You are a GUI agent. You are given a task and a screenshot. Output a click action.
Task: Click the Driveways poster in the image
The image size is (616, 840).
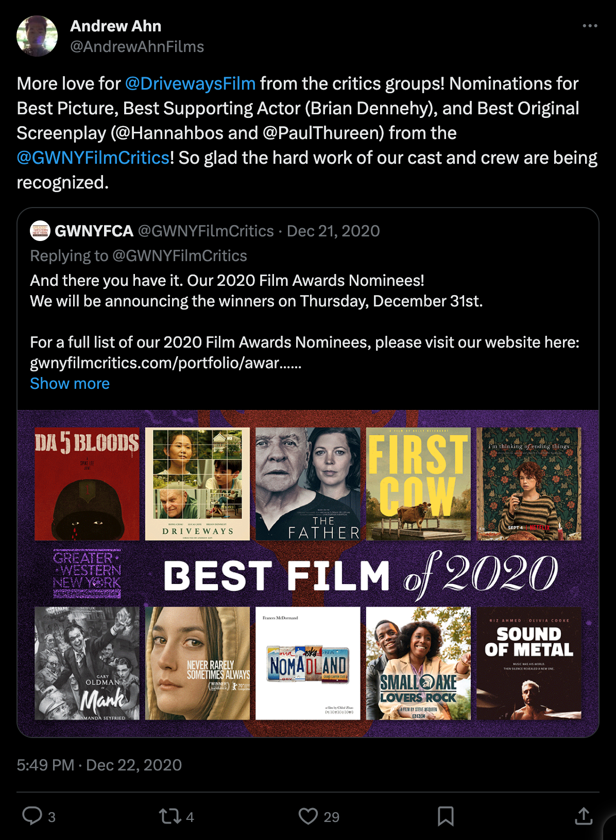pos(197,484)
